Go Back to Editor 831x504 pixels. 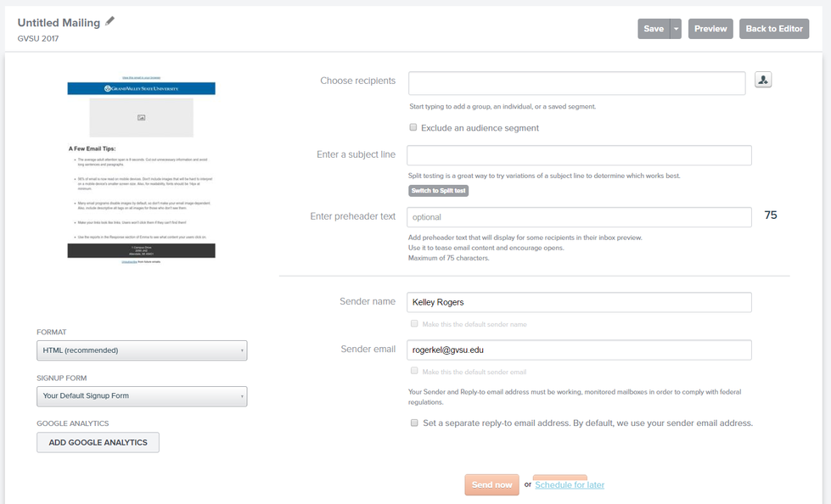(x=773, y=29)
